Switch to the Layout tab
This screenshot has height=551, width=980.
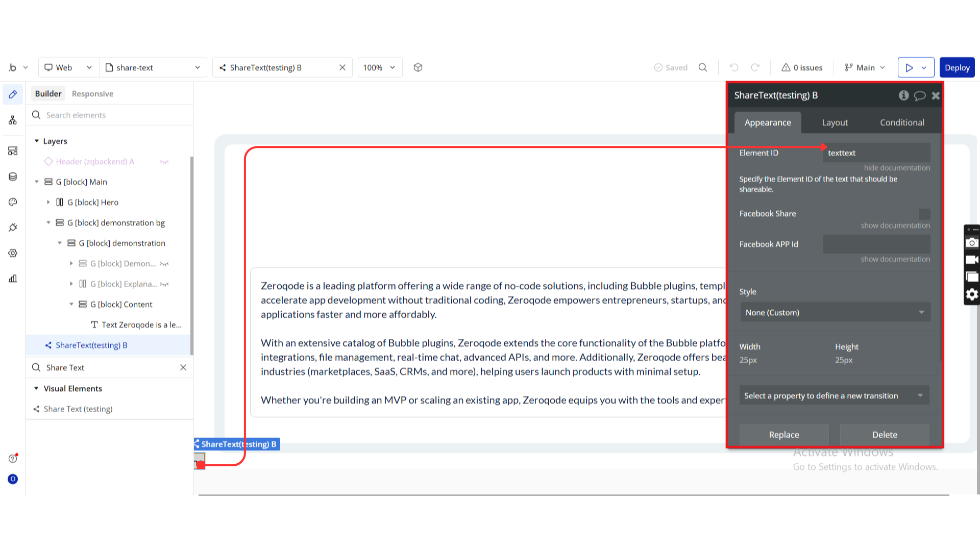835,122
